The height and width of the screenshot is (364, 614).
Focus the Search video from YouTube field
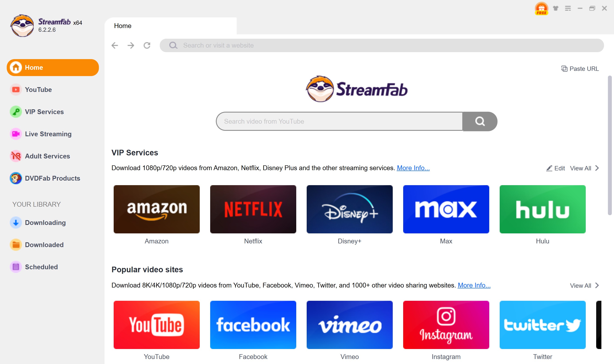coord(339,121)
